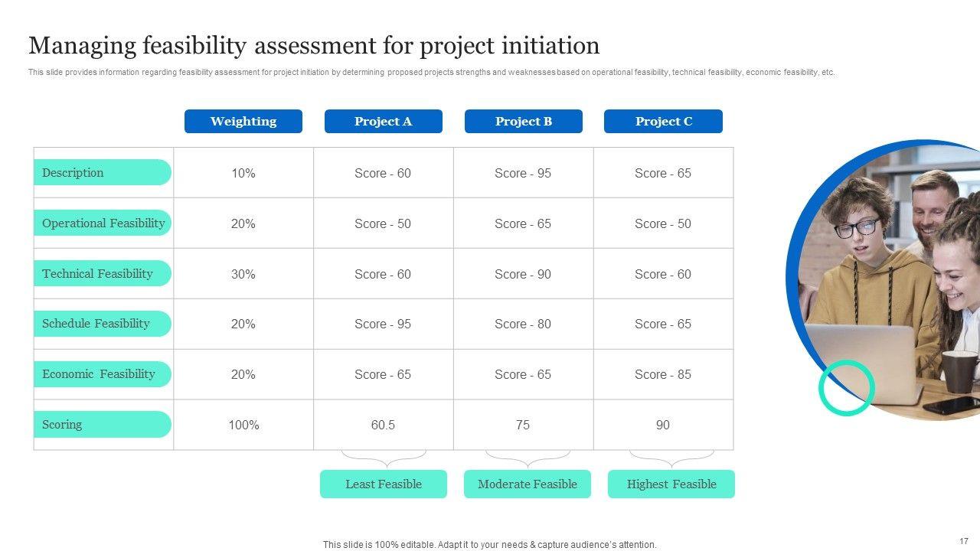The image size is (980, 551).
Task: Click the Project C total score 90 cell
Action: pyautogui.click(x=663, y=425)
